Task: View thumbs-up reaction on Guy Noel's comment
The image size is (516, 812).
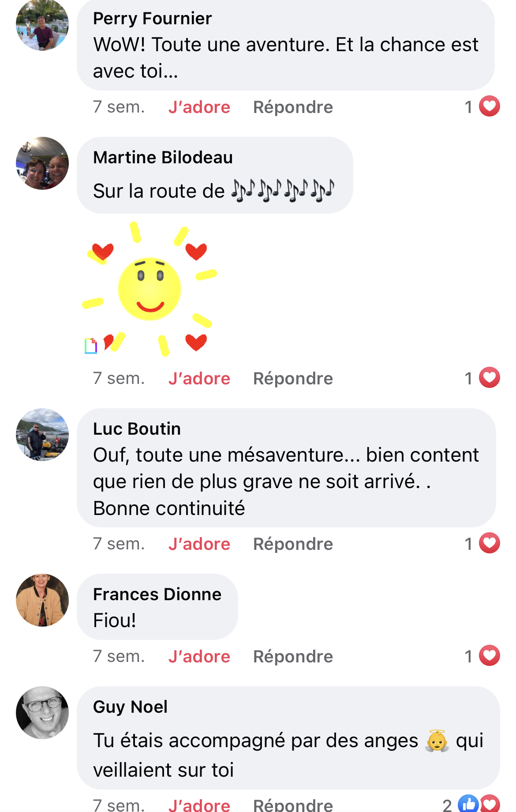Action: coord(468,804)
